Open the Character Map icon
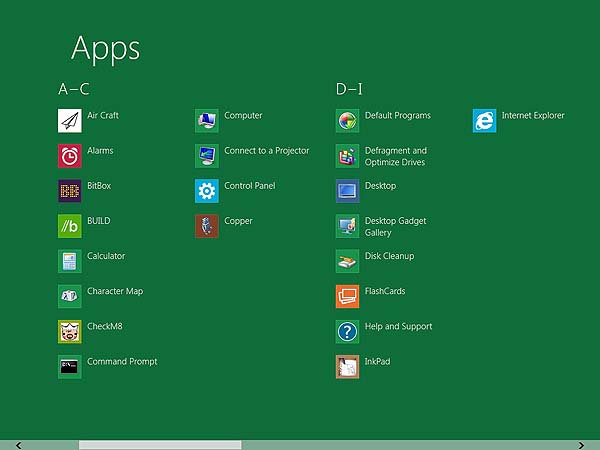This screenshot has width=600, height=450. [x=70, y=296]
